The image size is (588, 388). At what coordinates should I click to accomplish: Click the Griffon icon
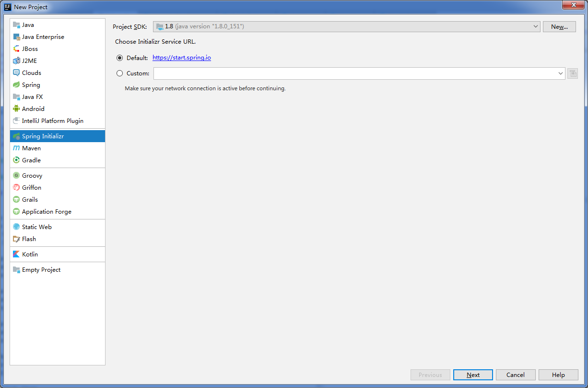(16, 188)
